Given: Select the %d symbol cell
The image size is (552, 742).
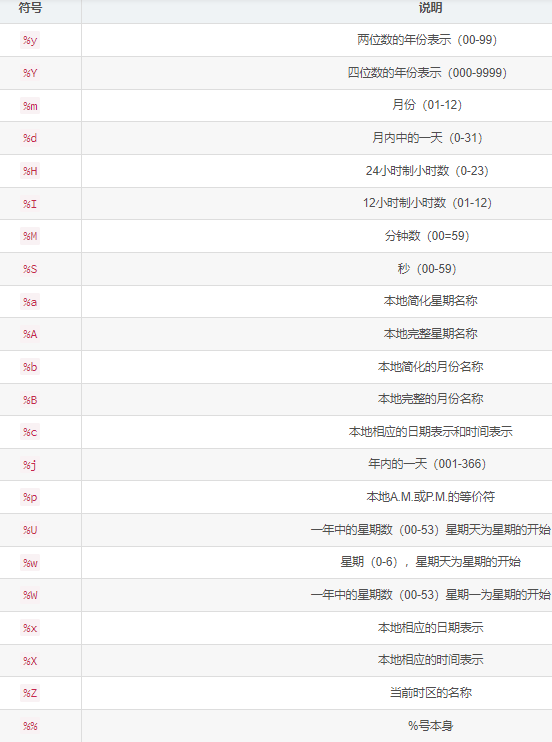Looking at the screenshot, I should tap(30, 138).
